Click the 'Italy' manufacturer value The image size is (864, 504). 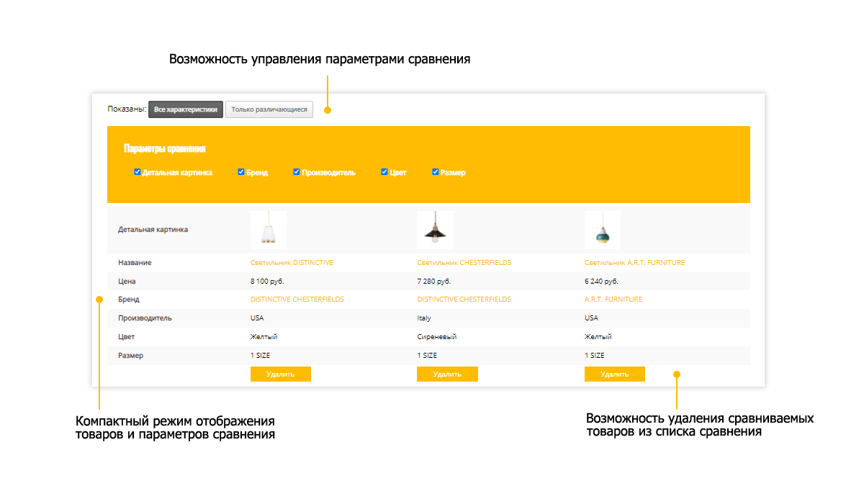pyautogui.click(x=424, y=318)
